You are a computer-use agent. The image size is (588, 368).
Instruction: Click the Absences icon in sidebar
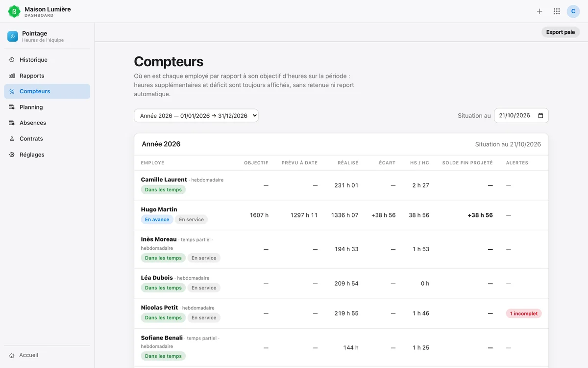coord(12,123)
